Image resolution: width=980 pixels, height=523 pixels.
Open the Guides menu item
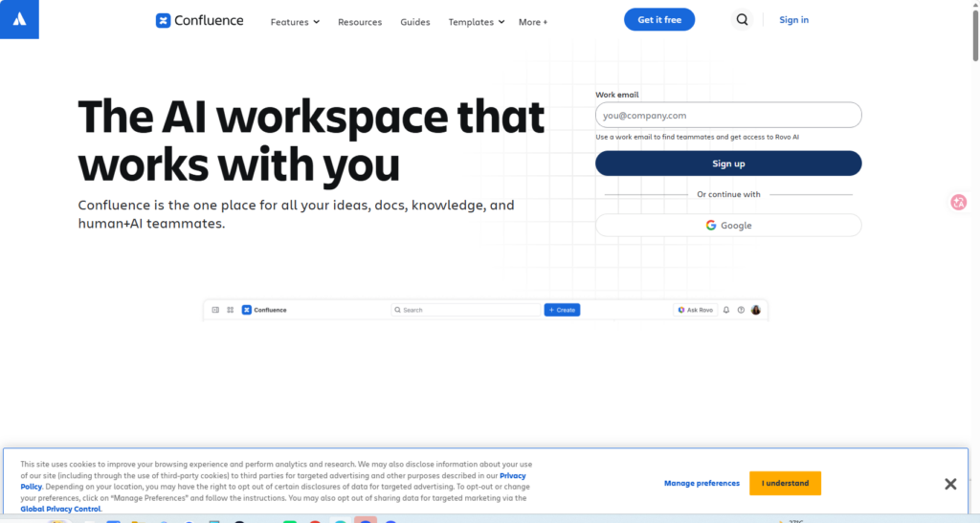click(415, 22)
